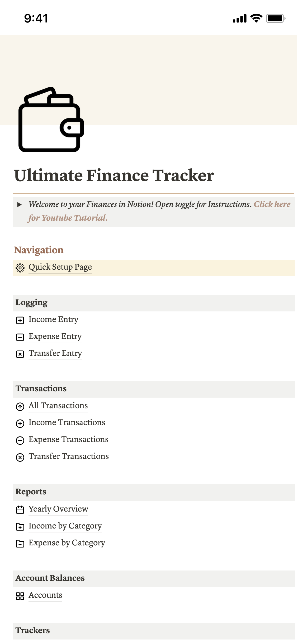Open the Income Transactions page
The height and width of the screenshot is (644, 297).
point(67,422)
